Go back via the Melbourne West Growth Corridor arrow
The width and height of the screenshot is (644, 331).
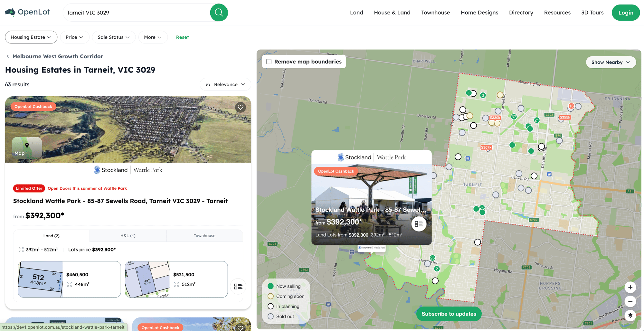(x=8, y=56)
